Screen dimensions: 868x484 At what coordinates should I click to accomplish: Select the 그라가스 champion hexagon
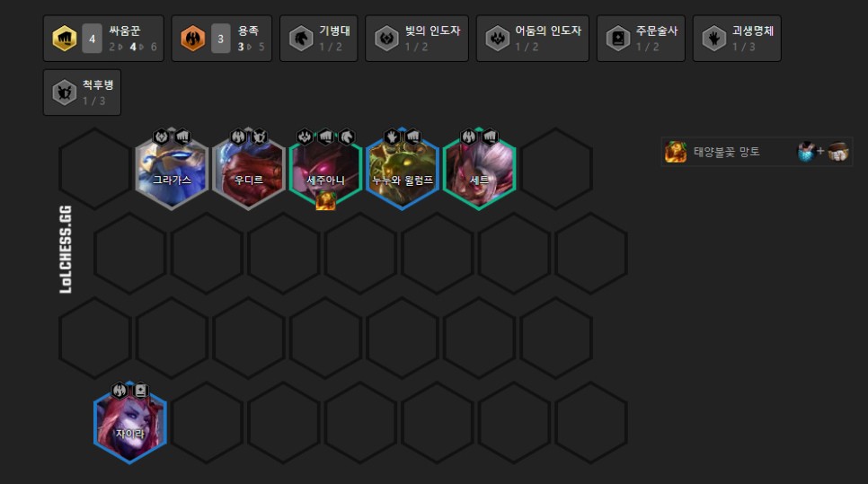(173, 169)
